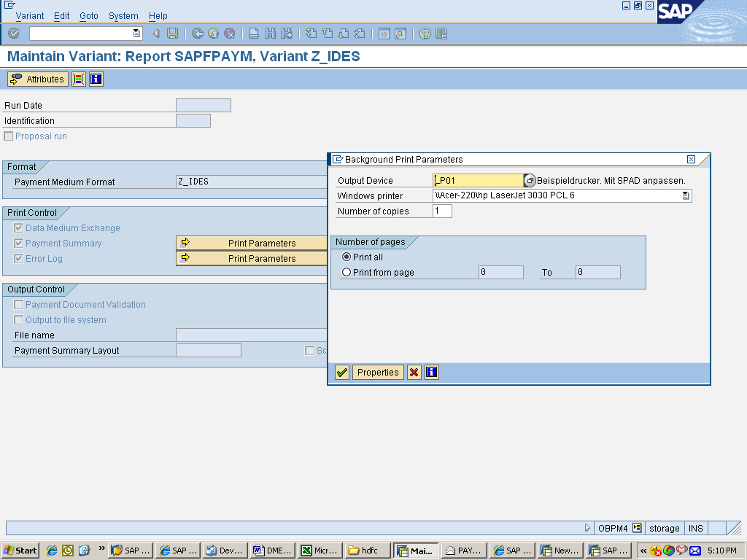Screen dimensions: 747x560
Task: Open the command field history dropdown
Action: [135, 34]
